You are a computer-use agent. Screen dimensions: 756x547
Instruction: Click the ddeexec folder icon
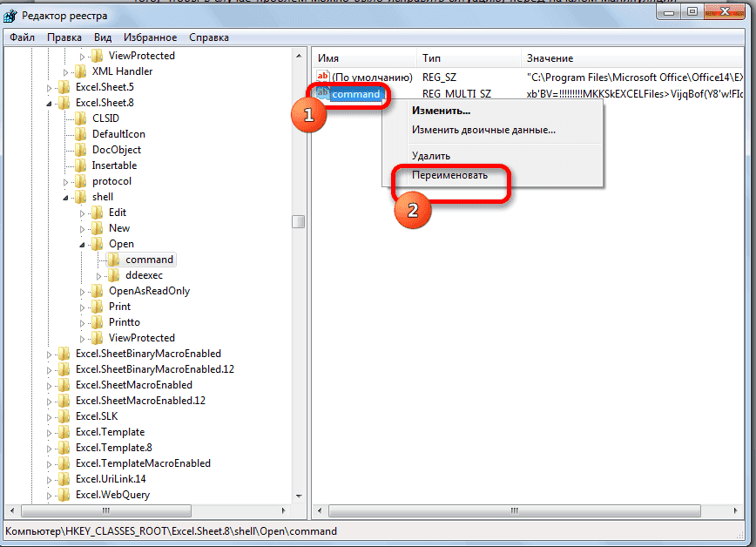tap(114, 275)
